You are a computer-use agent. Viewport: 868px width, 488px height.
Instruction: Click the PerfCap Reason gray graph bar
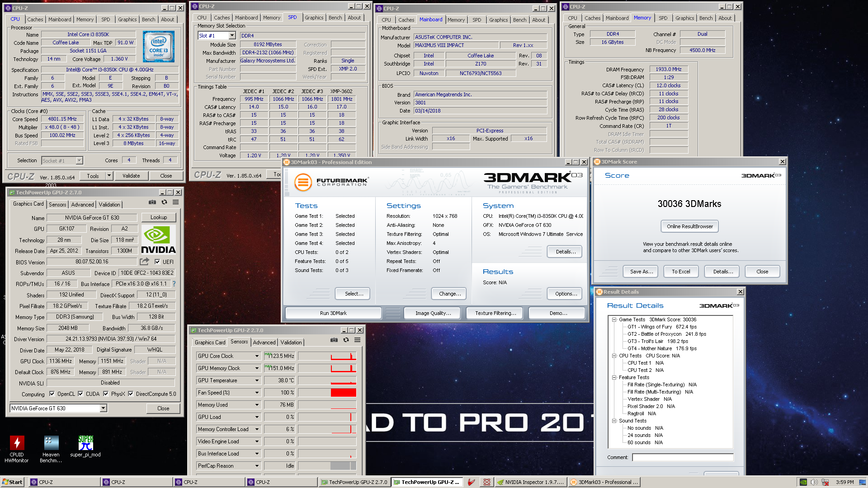coord(343,466)
